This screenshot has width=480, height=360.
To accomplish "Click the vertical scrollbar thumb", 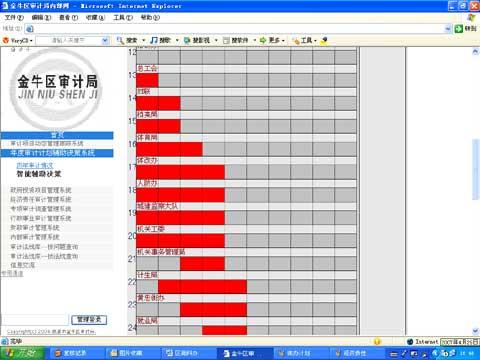I will [476, 170].
